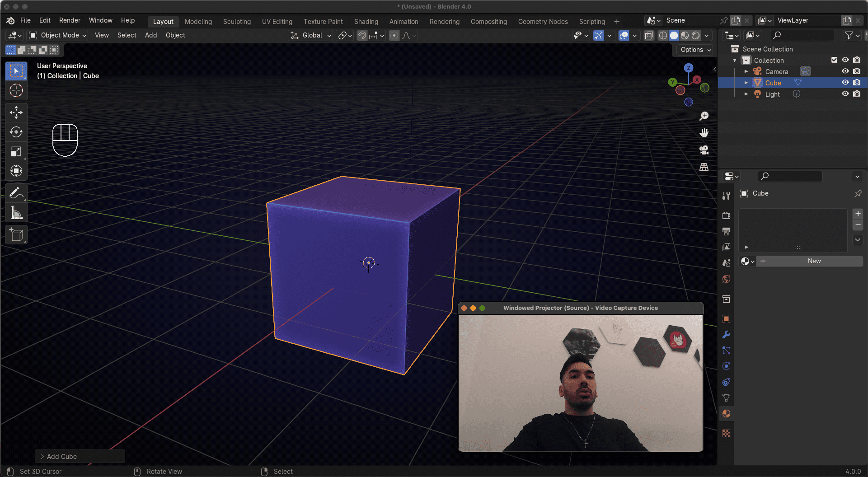
Task: Toggle Light visibility eye icon
Action: (x=845, y=94)
